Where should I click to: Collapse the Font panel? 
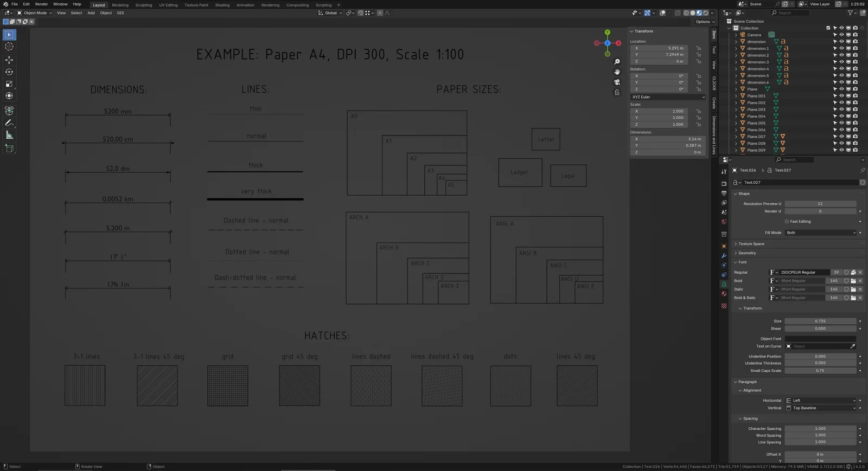click(742, 262)
